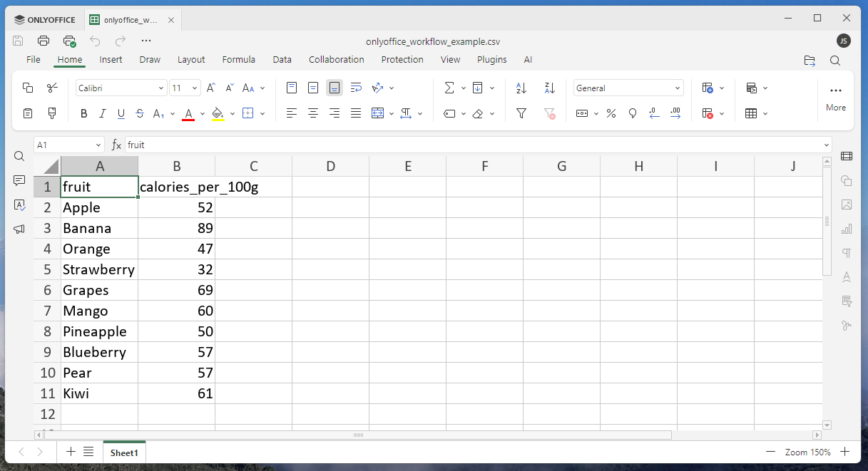Click the Sort ascending icon
The height and width of the screenshot is (471, 868).
[x=521, y=88]
